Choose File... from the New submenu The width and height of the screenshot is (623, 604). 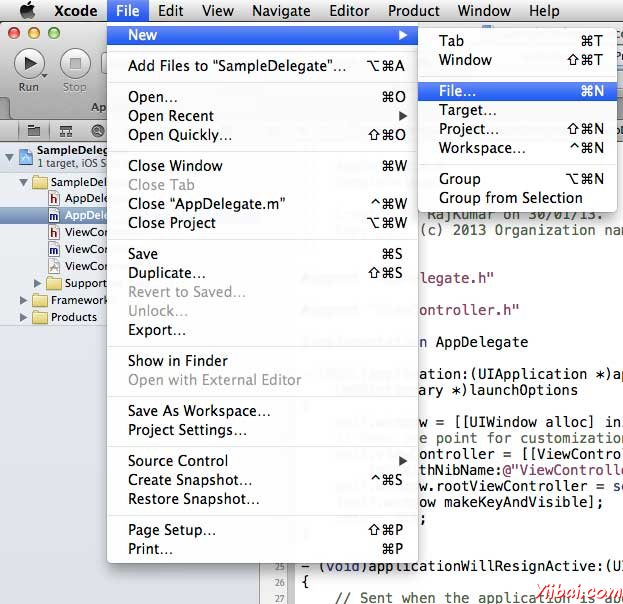click(457, 91)
